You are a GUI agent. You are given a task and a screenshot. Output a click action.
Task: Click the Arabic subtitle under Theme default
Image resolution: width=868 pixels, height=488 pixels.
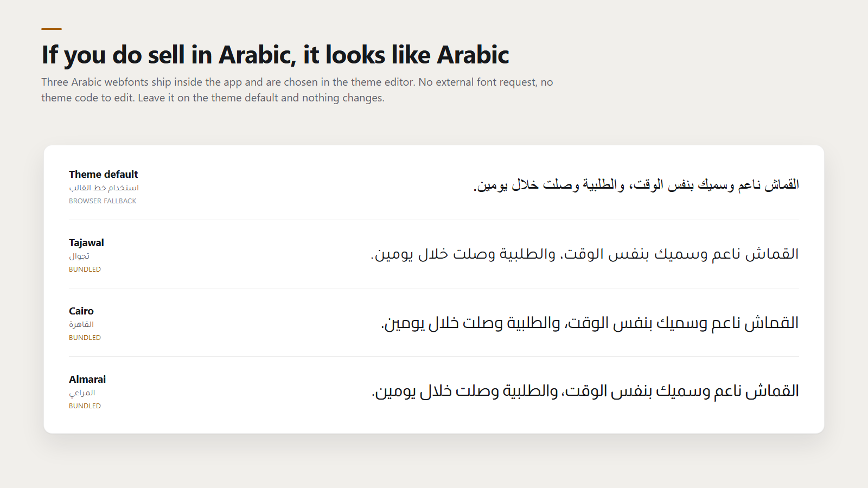tap(104, 188)
